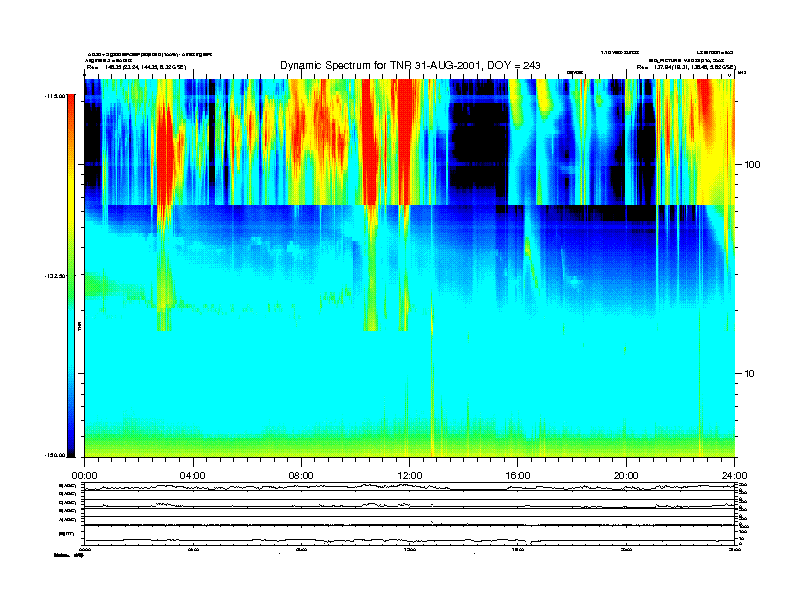792x612 pixels.
Task: Click the -150.00 color scale label
Action: pos(55,455)
